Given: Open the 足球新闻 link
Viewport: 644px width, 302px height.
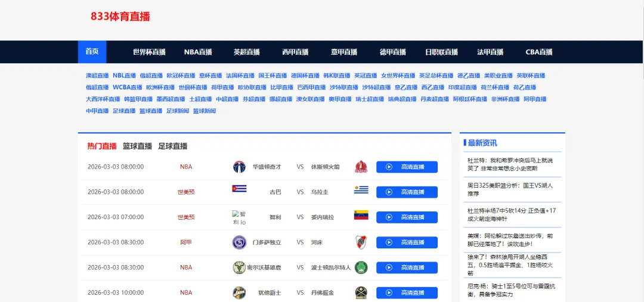Looking at the screenshot, I should 178,111.
